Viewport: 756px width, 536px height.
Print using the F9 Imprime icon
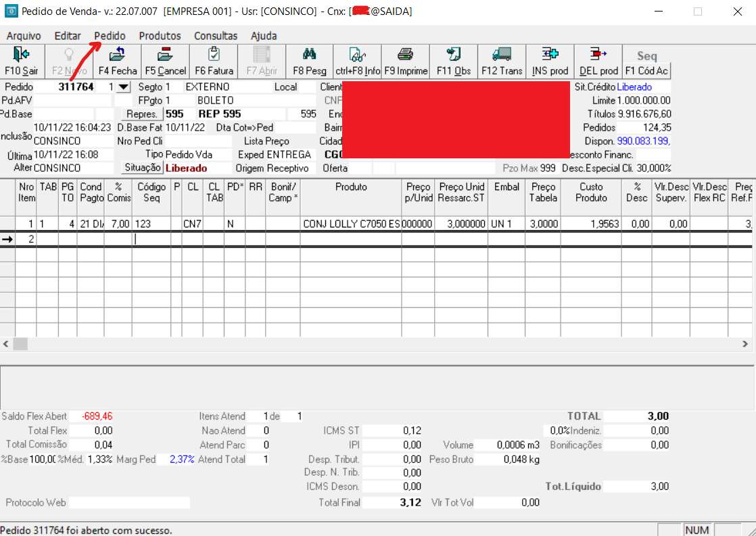(x=406, y=54)
